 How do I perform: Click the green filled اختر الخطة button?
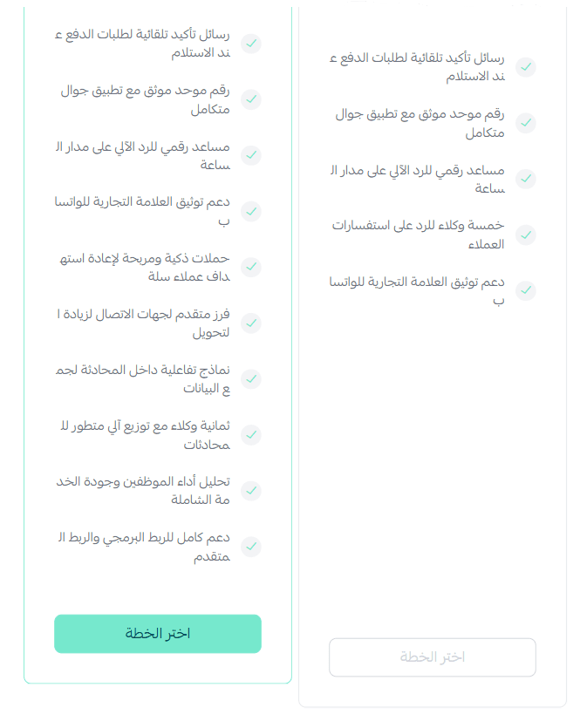pos(158,634)
